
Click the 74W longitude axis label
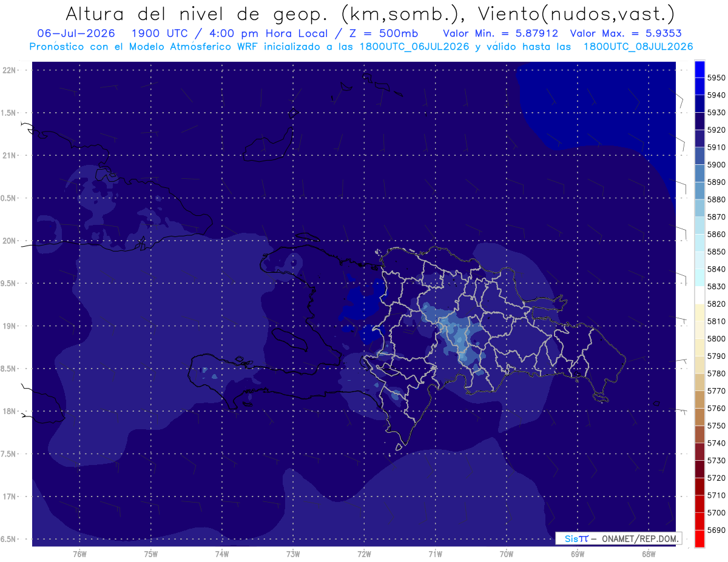(x=222, y=554)
